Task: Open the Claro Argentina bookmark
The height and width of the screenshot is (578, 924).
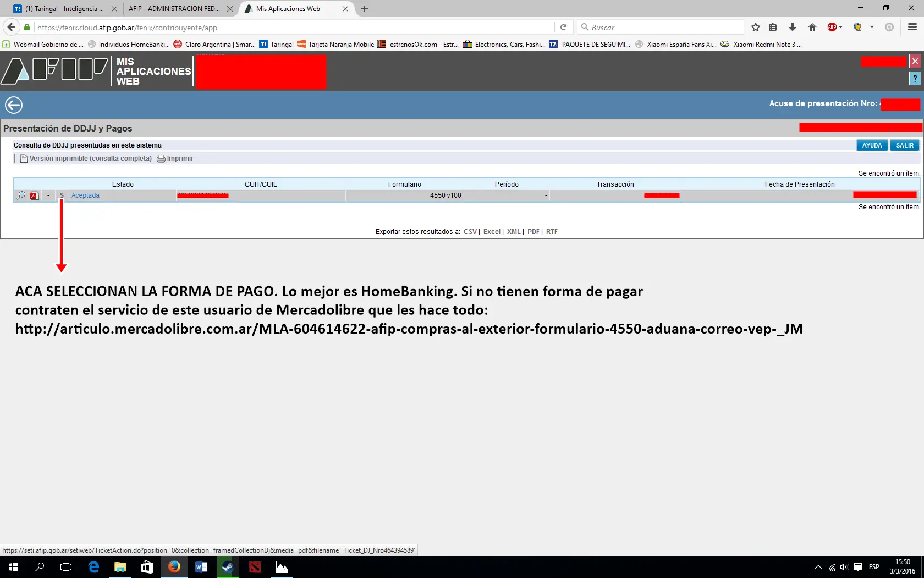Action: (215, 45)
